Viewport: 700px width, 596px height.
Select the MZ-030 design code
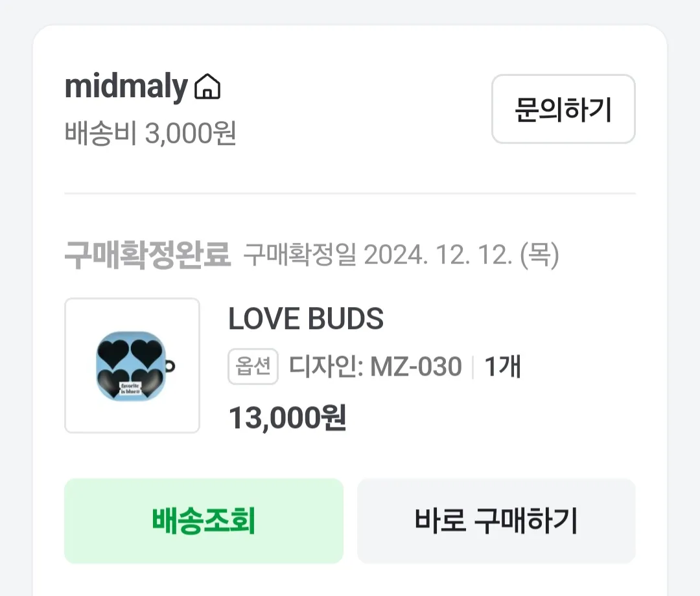[416, 366]
